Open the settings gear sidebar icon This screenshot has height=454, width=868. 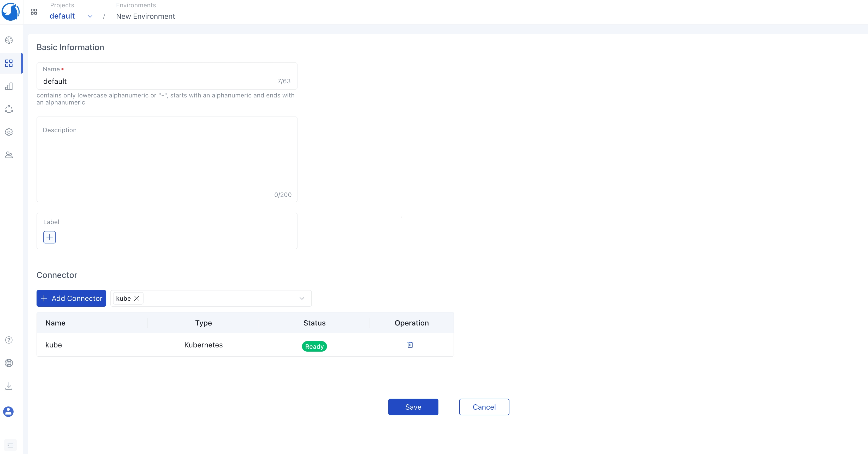click(x=9, y=132)
